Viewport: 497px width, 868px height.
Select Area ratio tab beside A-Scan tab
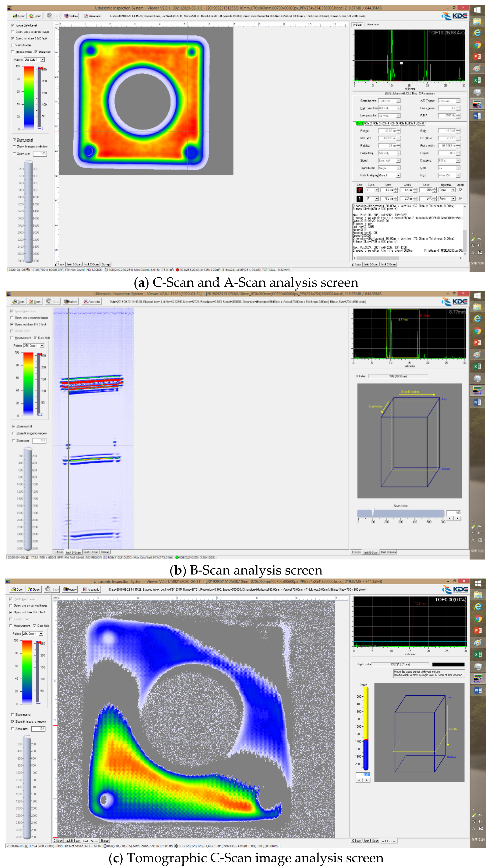[372, 25]
